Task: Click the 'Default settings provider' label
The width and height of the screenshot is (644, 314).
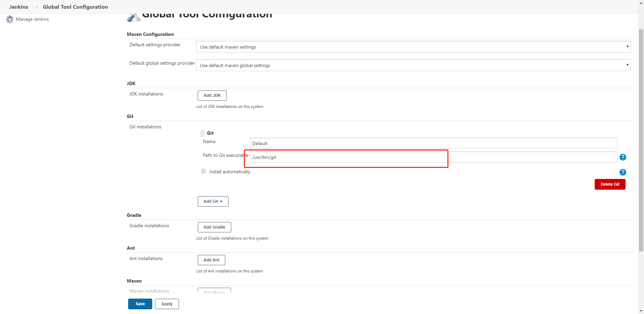Action: pyautogui.click(x=155, y=45)
